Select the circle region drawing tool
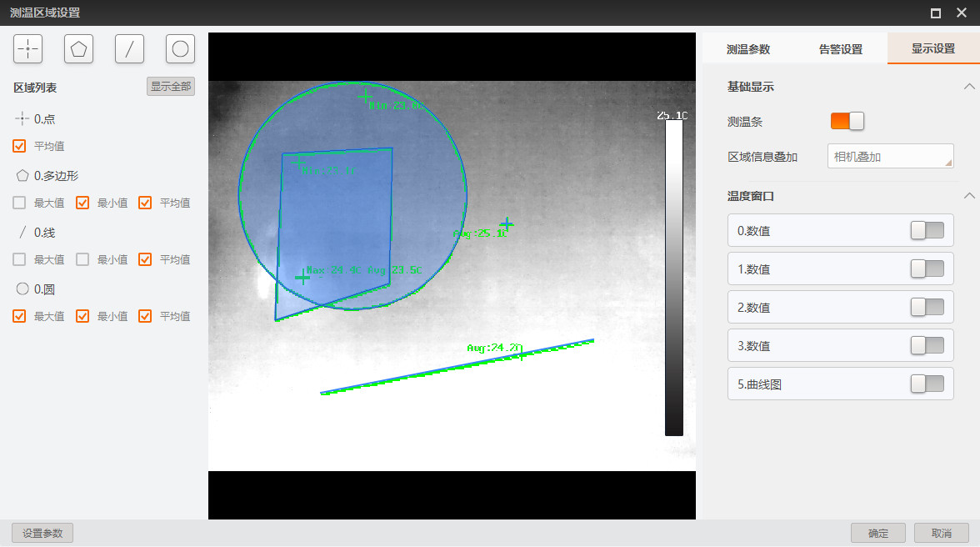The width and height of the screenshot is (980, 547). click(x=180, y=49)
